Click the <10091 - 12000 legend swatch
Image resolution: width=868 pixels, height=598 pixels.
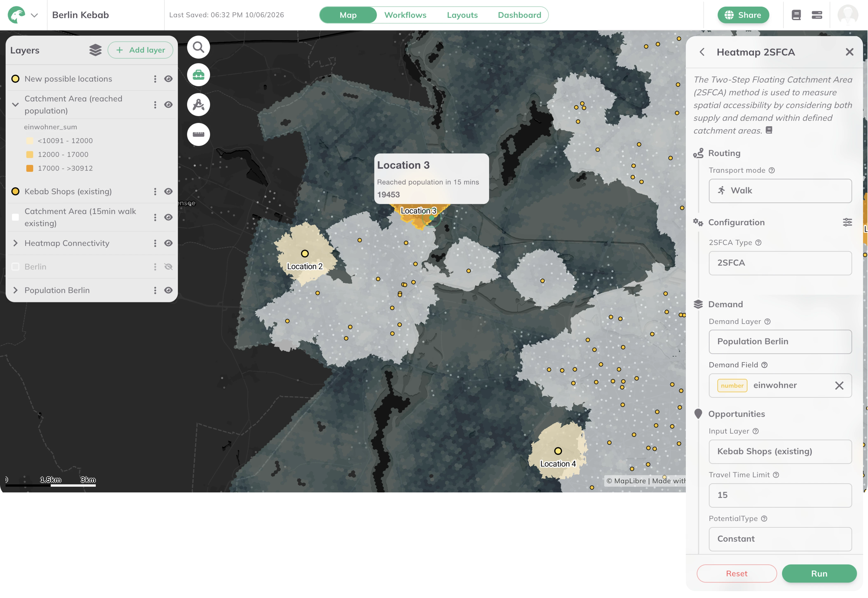[30, 141]
